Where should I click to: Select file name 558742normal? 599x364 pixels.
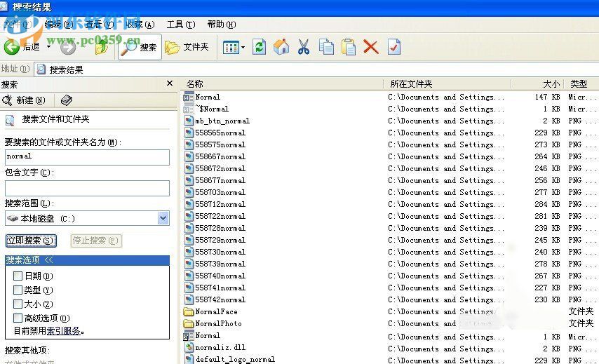(220, 300)
